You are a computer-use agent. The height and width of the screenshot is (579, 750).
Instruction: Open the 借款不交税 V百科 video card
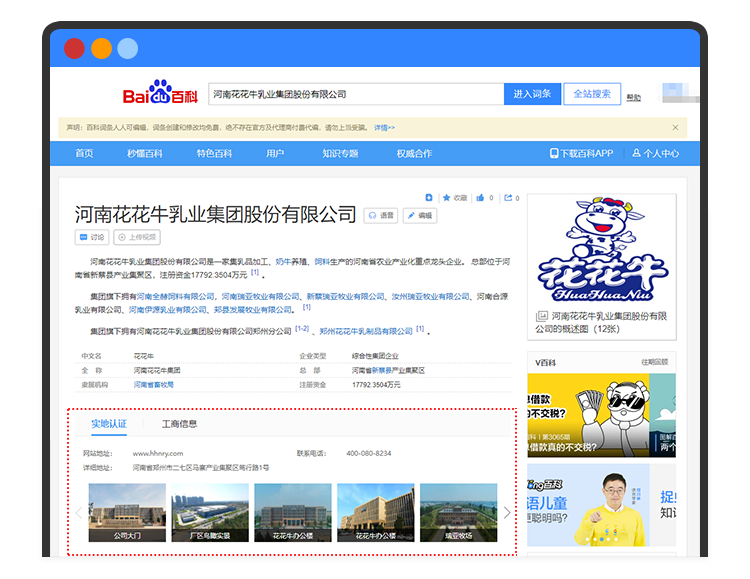tap(588, 415)
